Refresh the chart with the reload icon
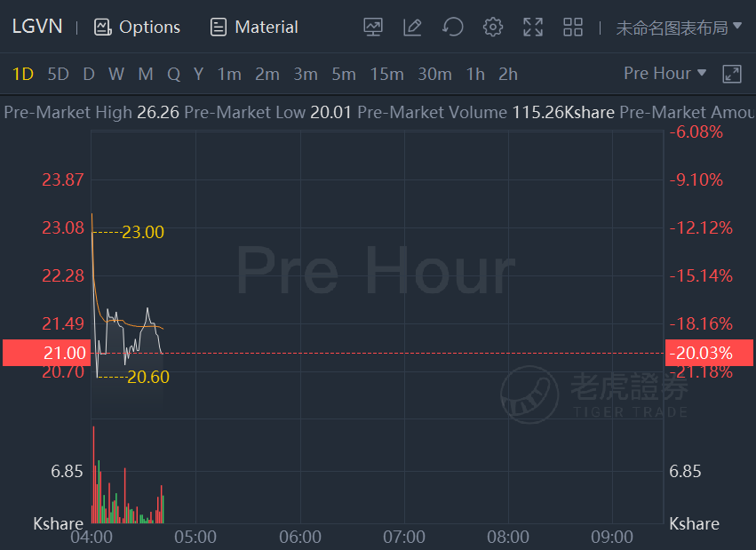This screenshot has width=756, height=550. (453, 28)
